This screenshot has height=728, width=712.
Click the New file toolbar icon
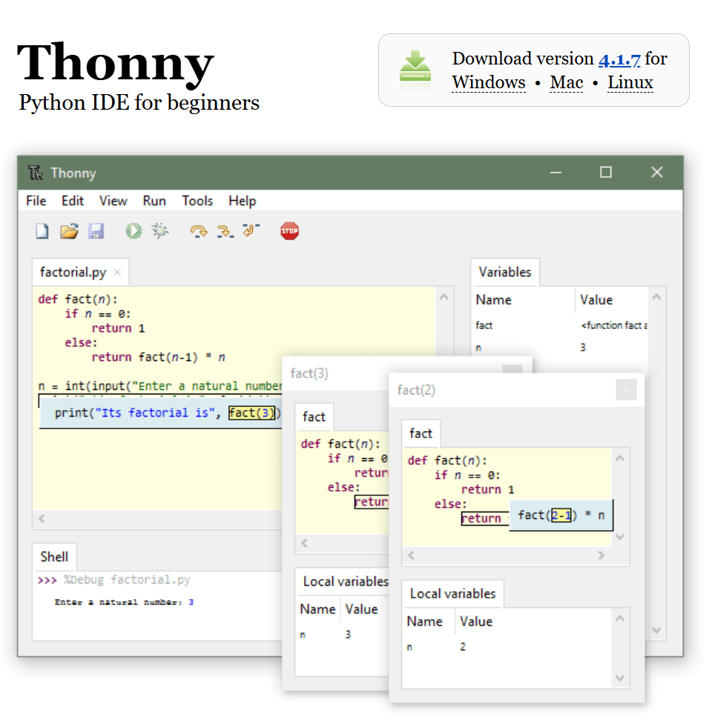tap(42, 231)
